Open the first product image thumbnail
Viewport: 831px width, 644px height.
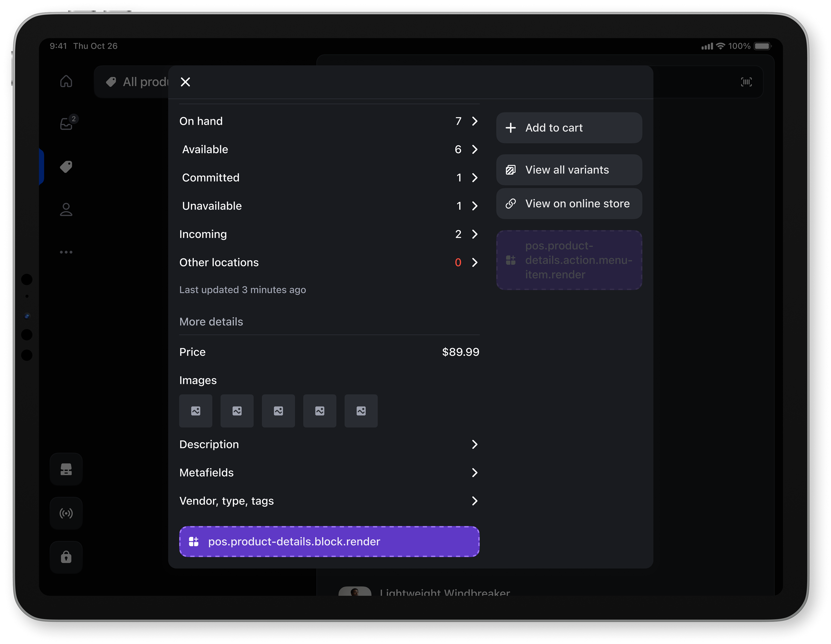[196, 411]
